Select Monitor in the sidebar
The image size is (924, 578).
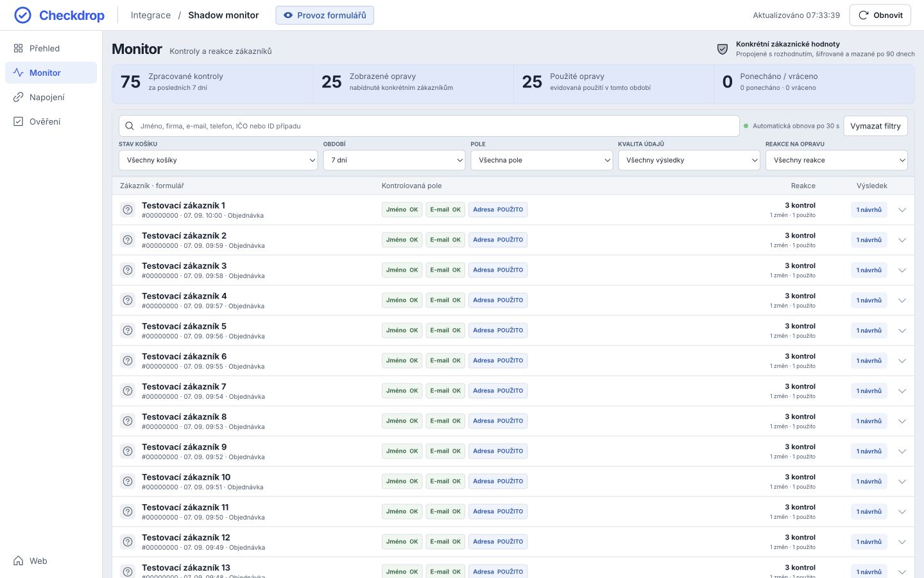point(51,73)
